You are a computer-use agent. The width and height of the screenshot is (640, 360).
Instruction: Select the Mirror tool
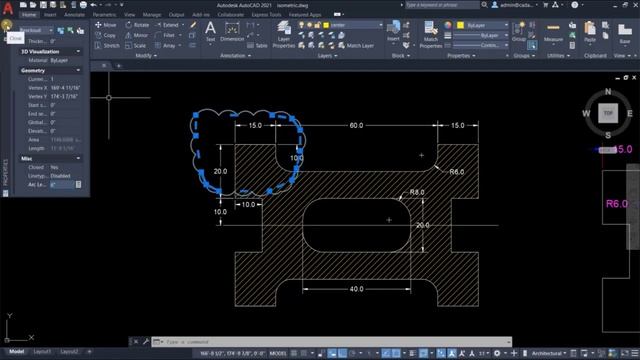(137, 36)
